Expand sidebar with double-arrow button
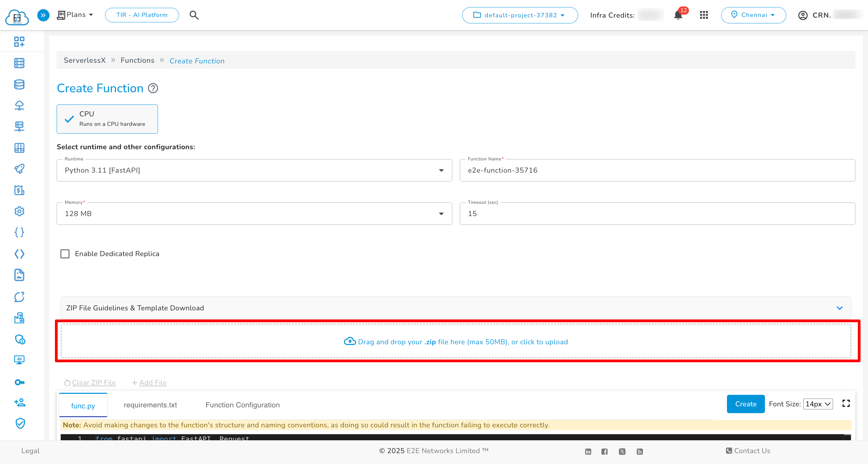This screenshot has width=868, height=464. pyautogui.click(x=43, y=15)
